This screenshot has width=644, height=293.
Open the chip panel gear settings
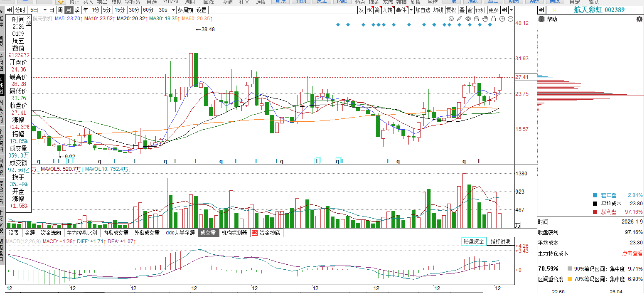[x=639, y=19]
